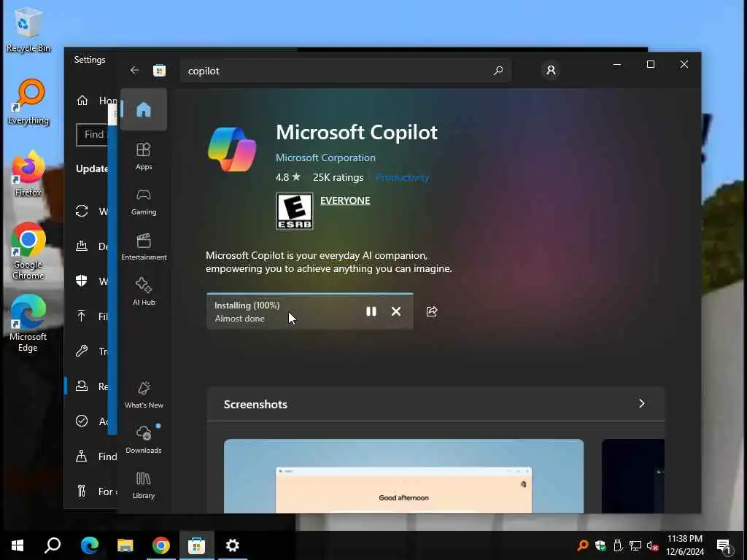The height and width of the screenshot is (560, 747).
Task: Open Entertainment section in Store sidebar
Action: [144, 246]
